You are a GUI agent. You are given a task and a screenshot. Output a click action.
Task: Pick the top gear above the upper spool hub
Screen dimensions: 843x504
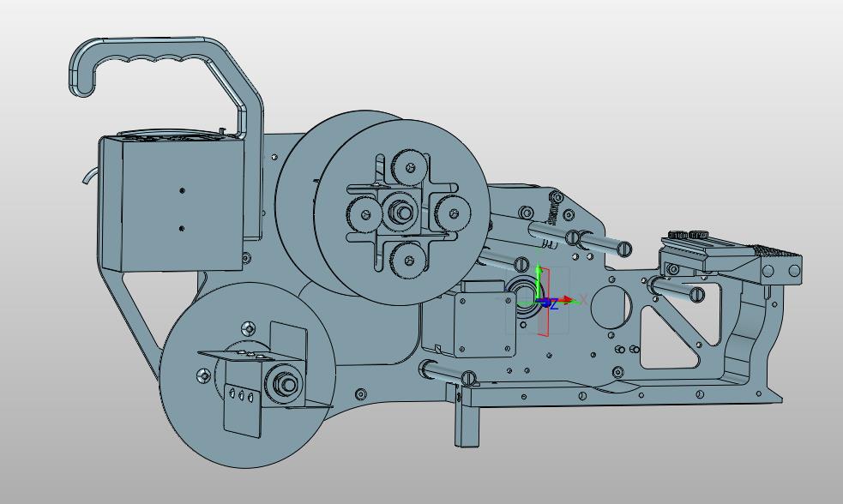409,167
